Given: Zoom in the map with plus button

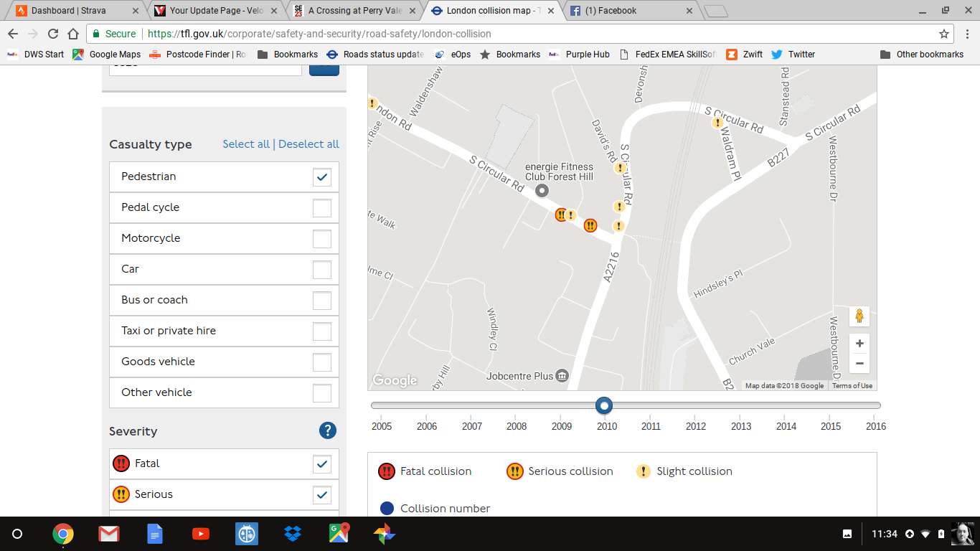Looking at the screenshot, I should (x=859, y=344).
